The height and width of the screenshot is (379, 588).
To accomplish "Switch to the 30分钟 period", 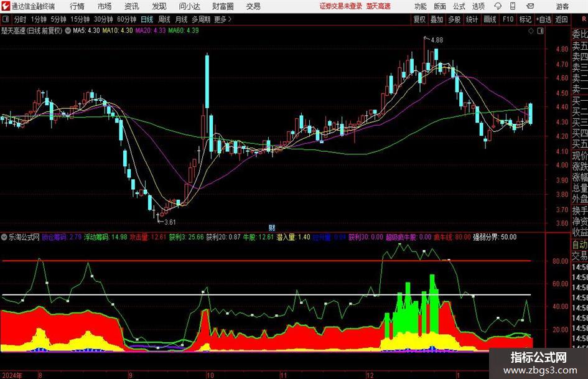I will pyautogui.click(x=103, y=19).
